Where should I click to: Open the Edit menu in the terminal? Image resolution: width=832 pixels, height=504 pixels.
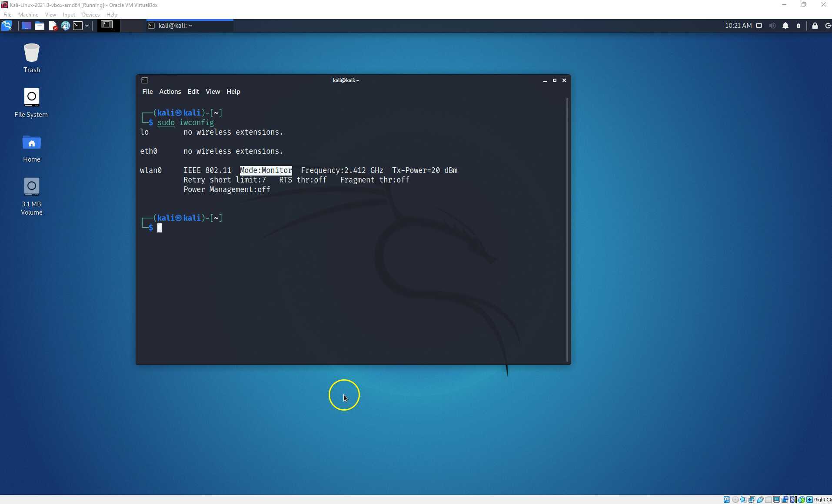click(193, 92)
